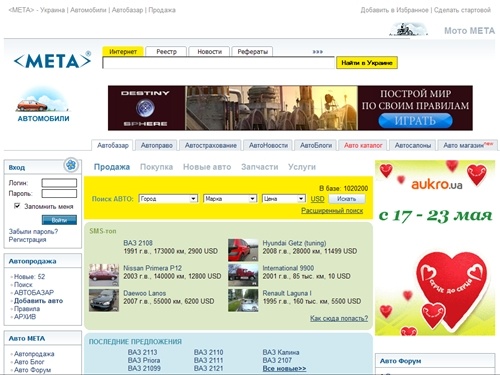Open the Цена dropdown
Screen dimensions: 500x375
[283, 199]
